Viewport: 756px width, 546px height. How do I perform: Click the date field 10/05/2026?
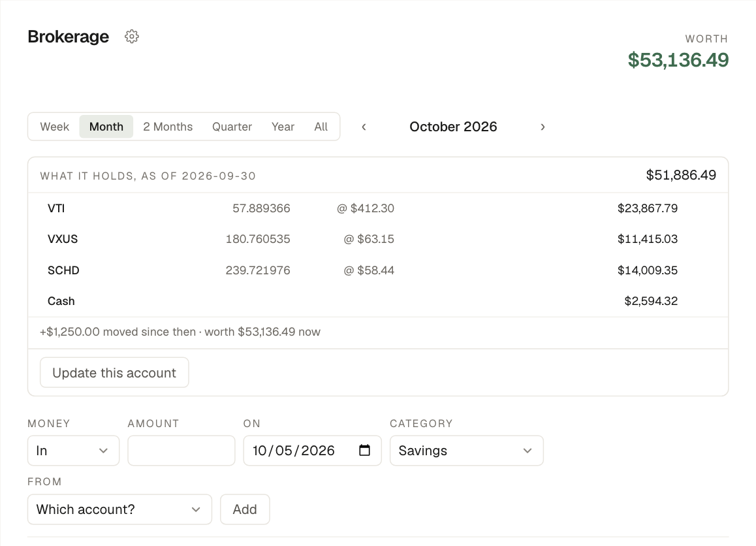[313, 451]
